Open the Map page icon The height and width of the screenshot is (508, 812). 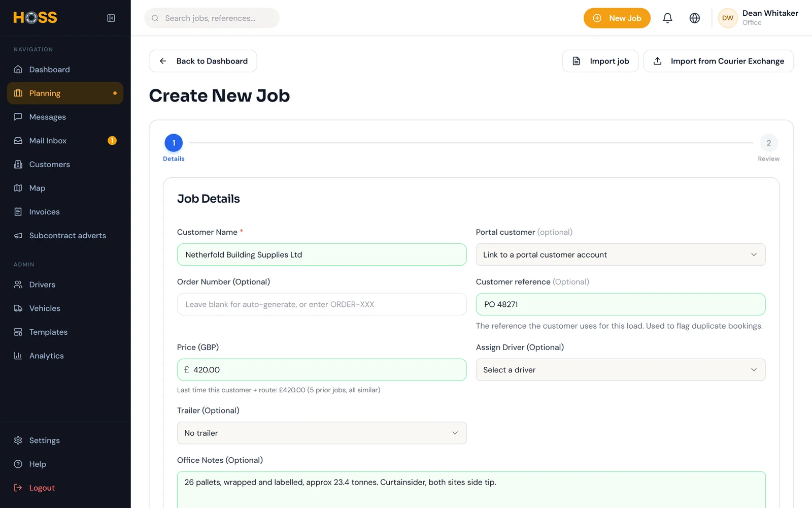tap(18, 188)
